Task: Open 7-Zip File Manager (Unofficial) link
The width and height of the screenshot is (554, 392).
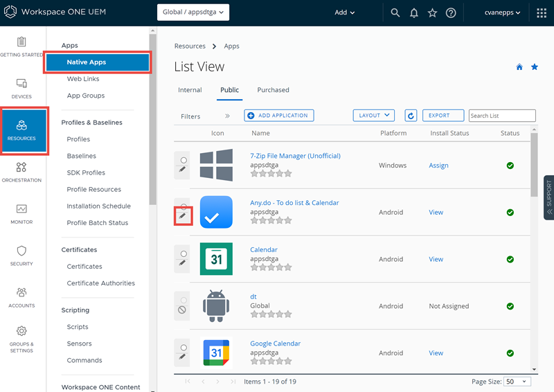Action: [296, 156]
